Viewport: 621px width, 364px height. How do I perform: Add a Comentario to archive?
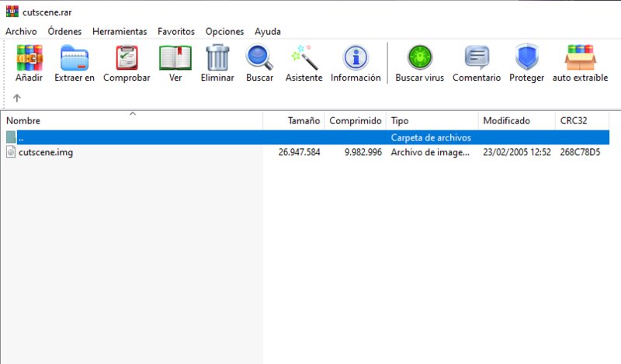click(x=477, y=58)
